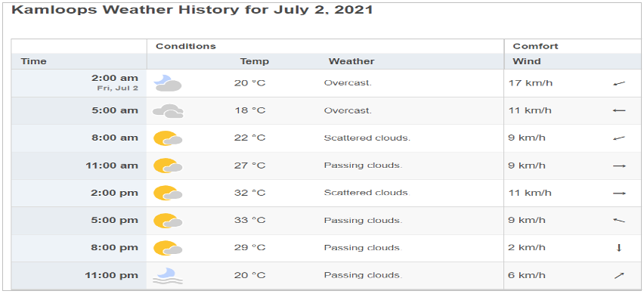The width and height of the screenshot is (644, 294).
Task: Click the 8:00 pm downward wind arrow
Action: (x=619, y=248)
